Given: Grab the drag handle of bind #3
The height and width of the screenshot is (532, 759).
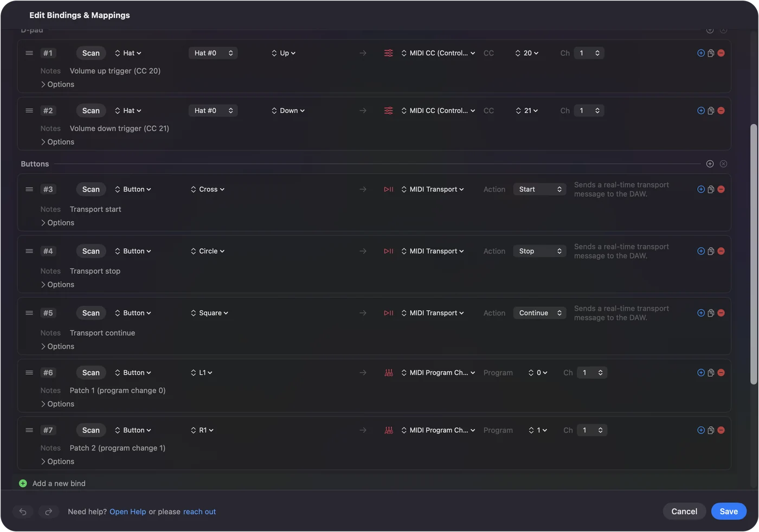Looking at the screenshot, I should (29, 189).
